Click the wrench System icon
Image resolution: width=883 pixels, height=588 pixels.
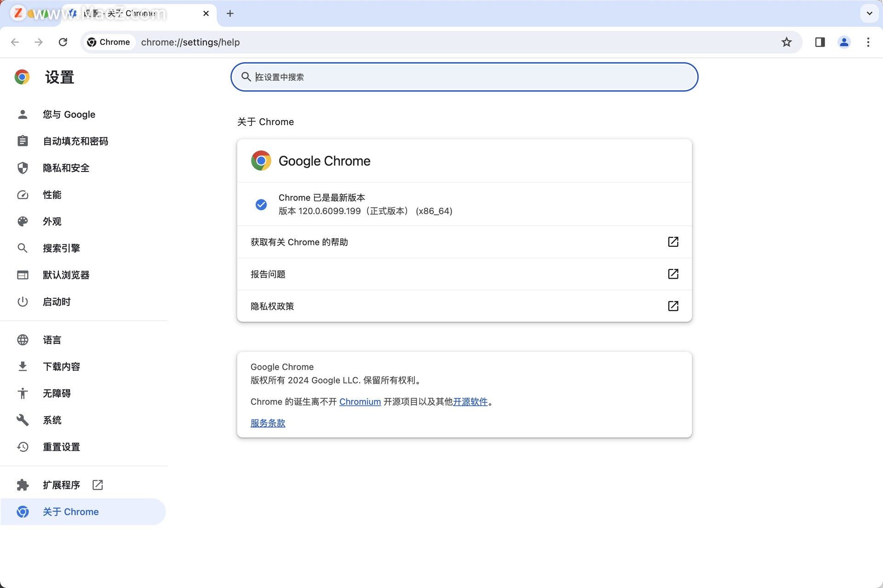click(x=23, y=420)
